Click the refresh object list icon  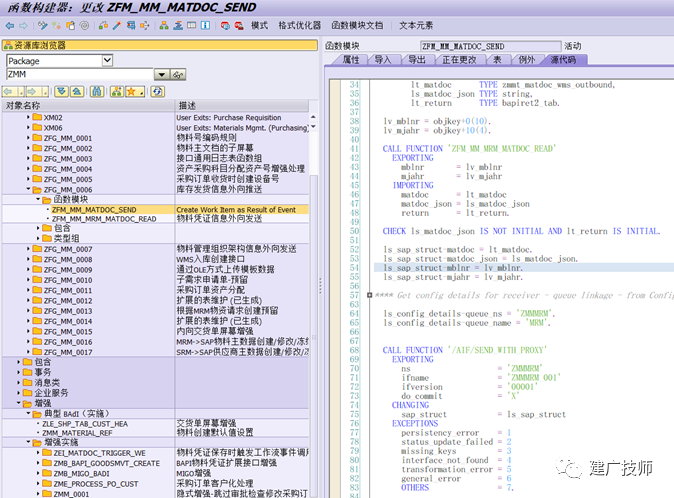(157, 92)
